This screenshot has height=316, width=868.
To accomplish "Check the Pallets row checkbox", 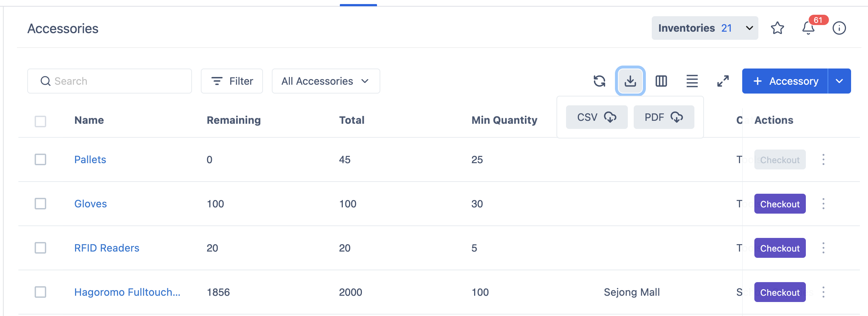I will coord(40,159).
